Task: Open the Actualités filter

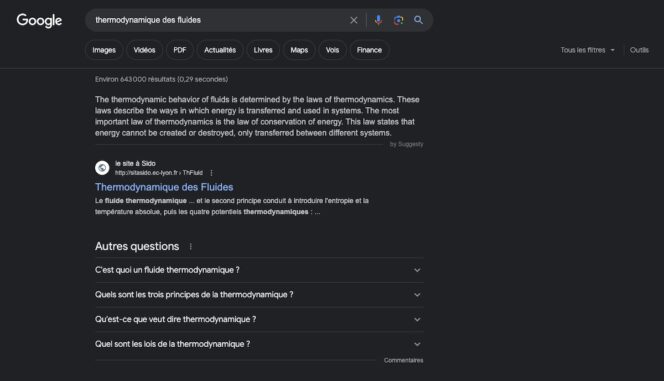Action: click(220, 50)
